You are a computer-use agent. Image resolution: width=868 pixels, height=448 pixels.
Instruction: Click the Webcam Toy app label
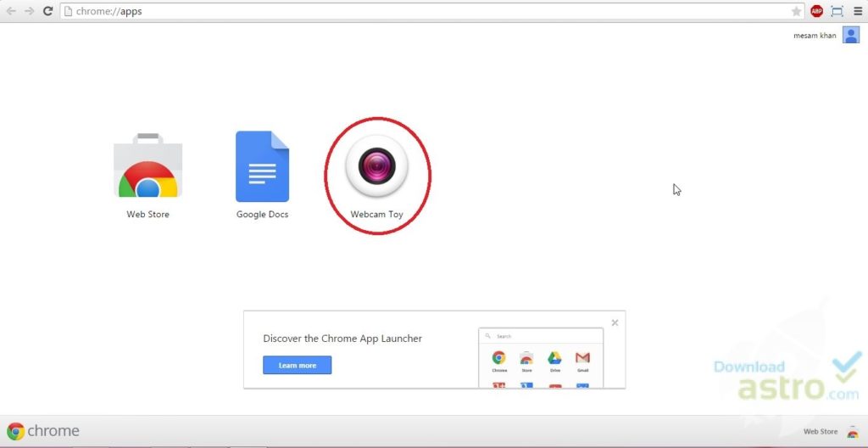[x=376, y=214]
